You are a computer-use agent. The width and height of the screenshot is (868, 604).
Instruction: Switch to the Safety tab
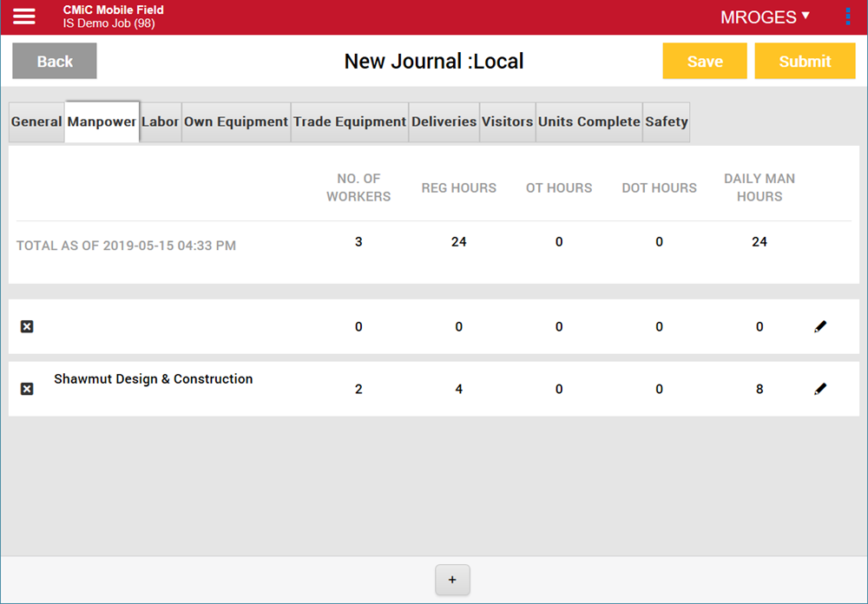coord(666,121)
